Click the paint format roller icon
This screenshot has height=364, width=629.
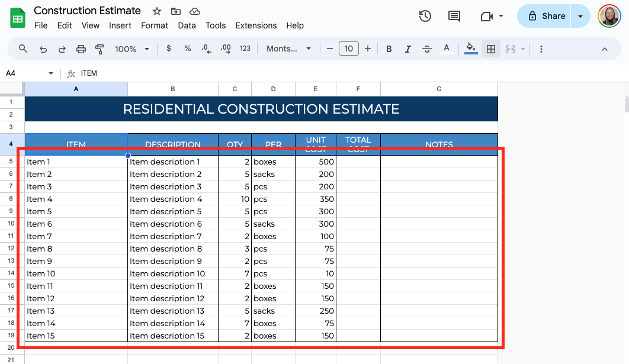[x=100, y=49]
